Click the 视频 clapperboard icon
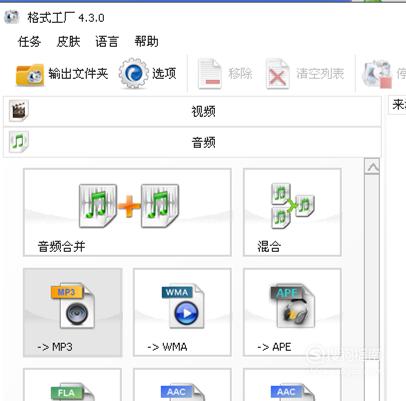This screenshot has height=401, width=406. (x=19, y=111)
